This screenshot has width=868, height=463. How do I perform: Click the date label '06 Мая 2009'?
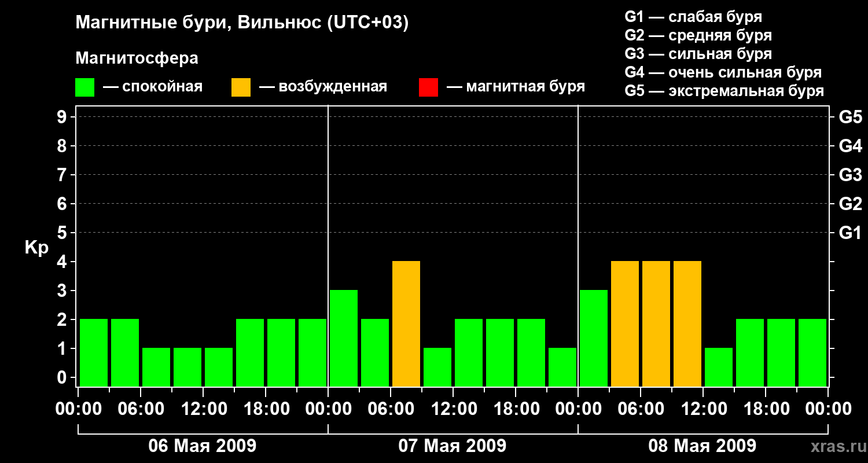(x=203, y=446)
